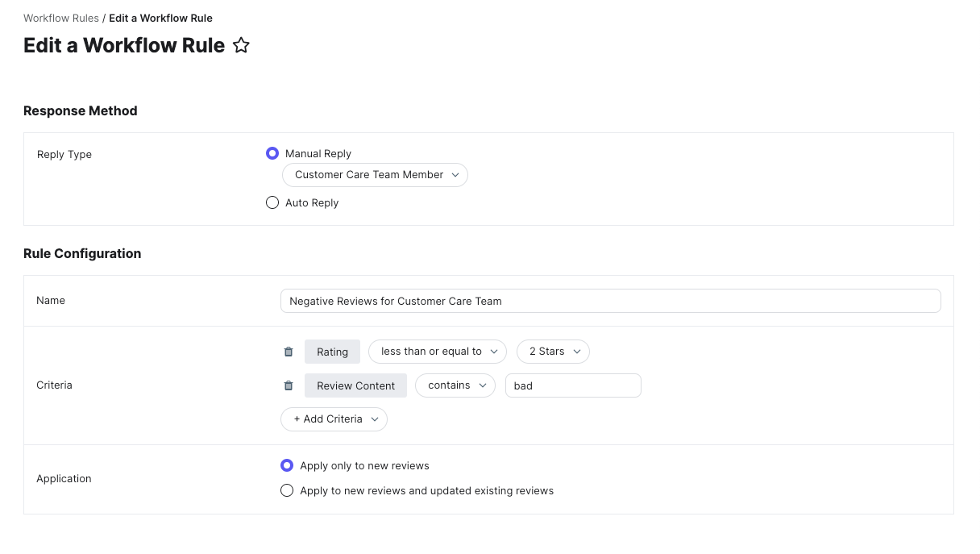Viewport: 980px width, 554px height.
Task: Star the Edit a Workflow Rule page
Action: click(240, 46)
